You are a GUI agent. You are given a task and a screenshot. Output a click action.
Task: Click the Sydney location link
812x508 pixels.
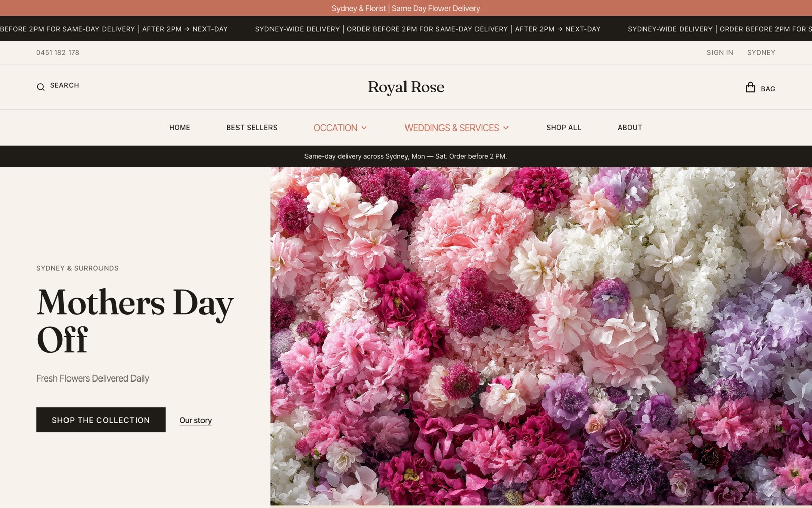pos(761,53)
